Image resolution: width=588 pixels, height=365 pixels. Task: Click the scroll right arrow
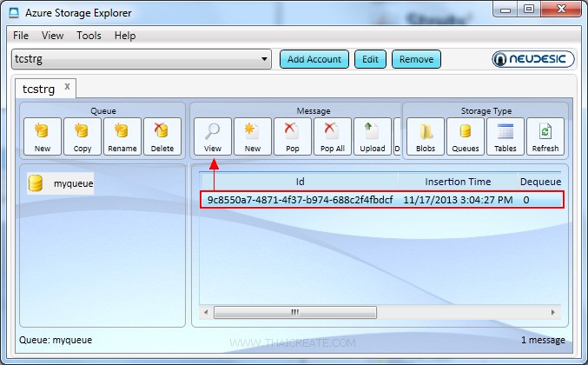tap(553, 312)
